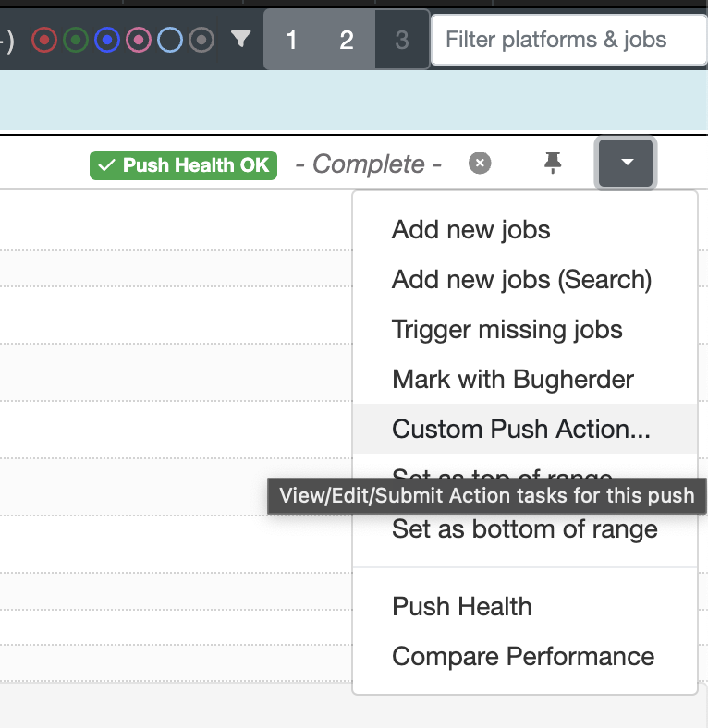Enable tier 3 jobs button
708x728 pixels.
401,40
